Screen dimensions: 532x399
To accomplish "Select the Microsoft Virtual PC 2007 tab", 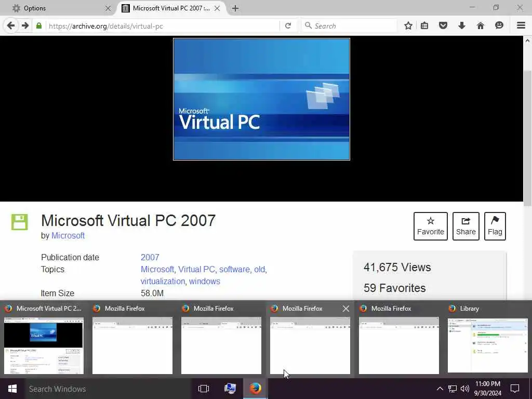I will (x=171, y=8).
